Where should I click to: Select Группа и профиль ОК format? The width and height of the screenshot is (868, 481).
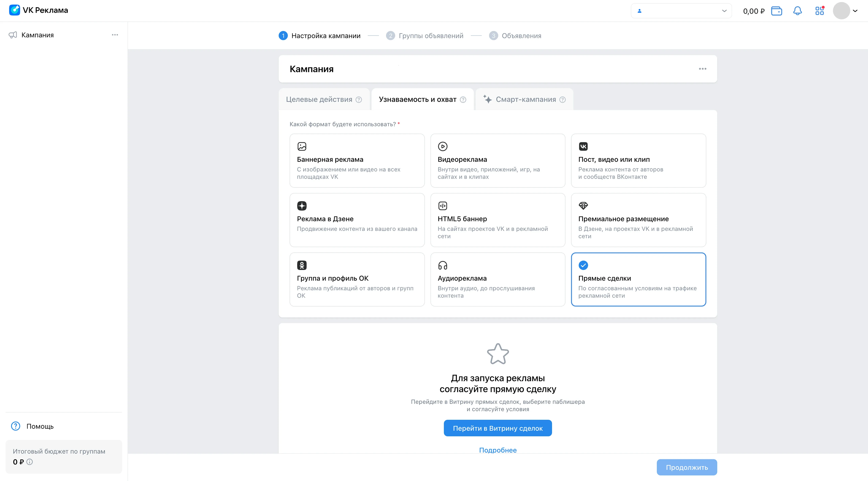pyautogui.click(x=357, y=279)
